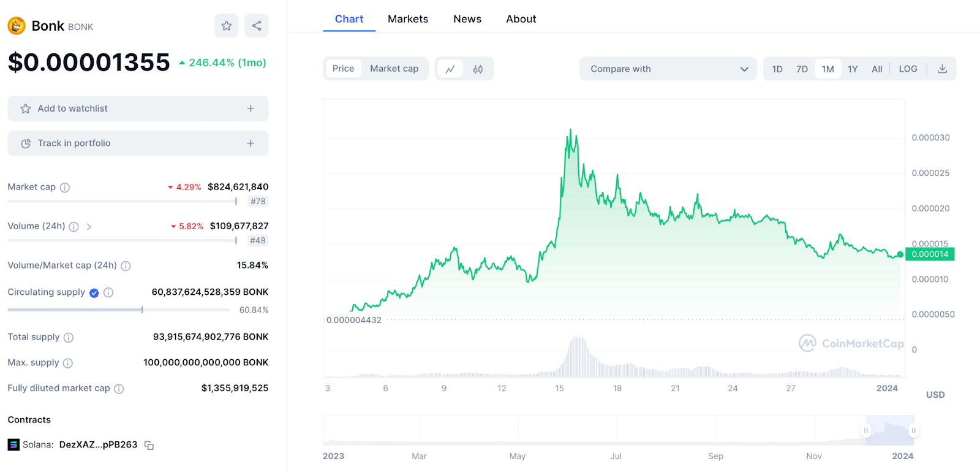The width and height of the screenshot is (980, 472).
Task: Click the 15.84% volume ratio value
Action: pyautogui.click(x=252, y=265)
